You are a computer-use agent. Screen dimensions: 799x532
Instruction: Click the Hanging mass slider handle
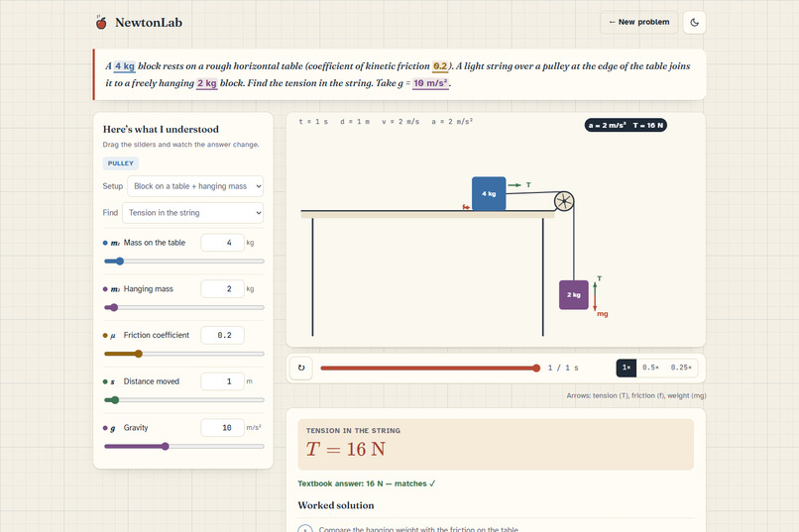pyautogui.click(x=114, y=307)
